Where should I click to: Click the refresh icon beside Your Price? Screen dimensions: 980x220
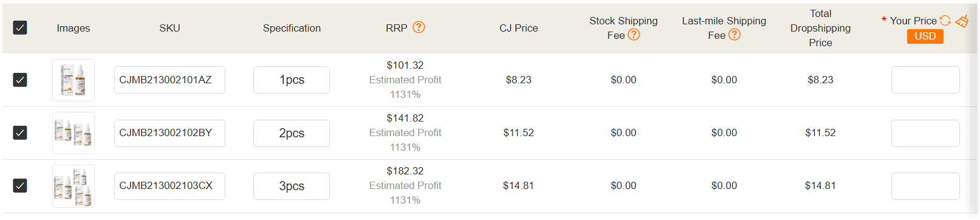coord(945,21)
